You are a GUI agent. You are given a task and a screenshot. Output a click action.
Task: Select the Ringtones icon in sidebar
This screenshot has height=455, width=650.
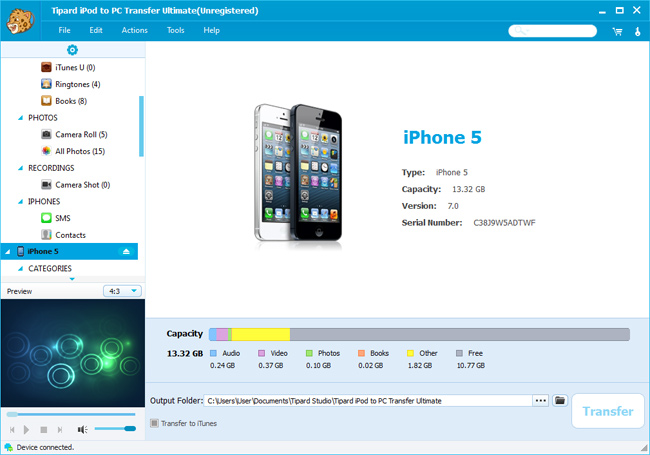(x=46, y=84)
